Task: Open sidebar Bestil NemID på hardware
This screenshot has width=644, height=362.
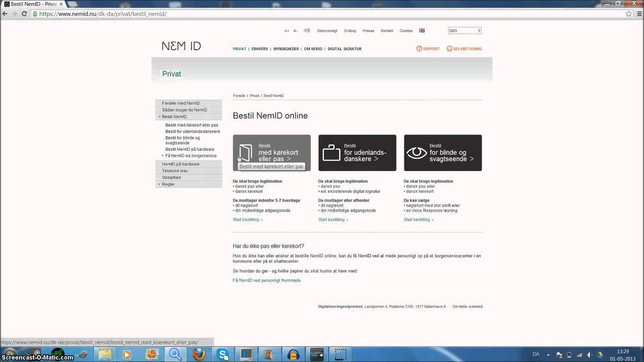Action: 190,149
